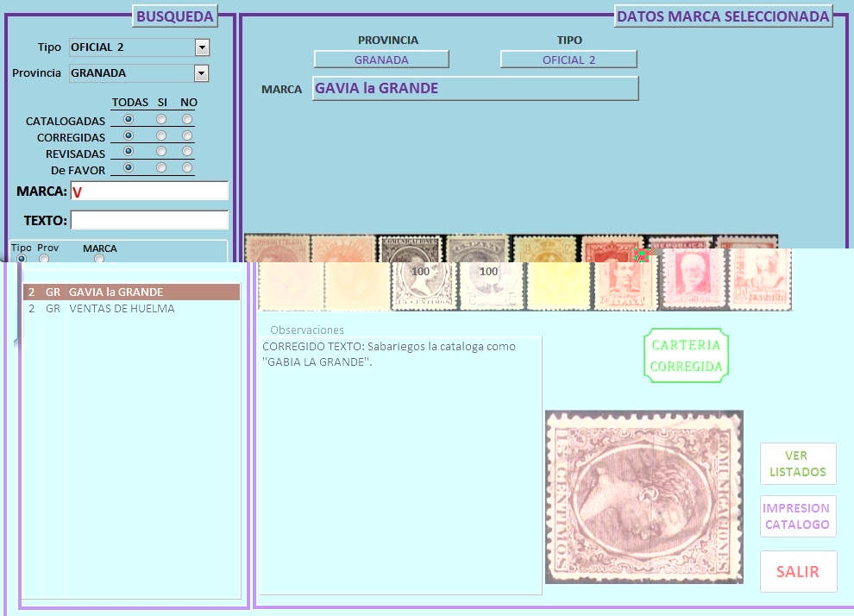Pick the grey España stamp in upper row

[x=478, y=248]
